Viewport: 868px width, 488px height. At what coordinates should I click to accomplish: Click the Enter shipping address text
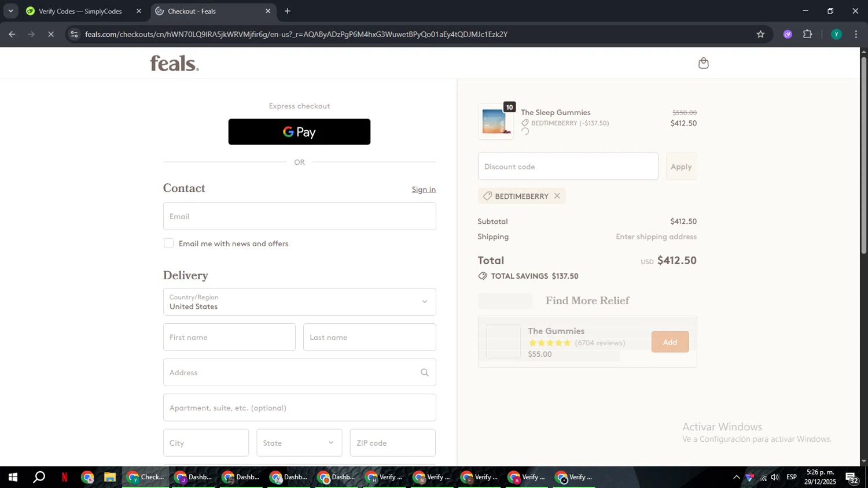pyautogui.click(x=656, y=236)
